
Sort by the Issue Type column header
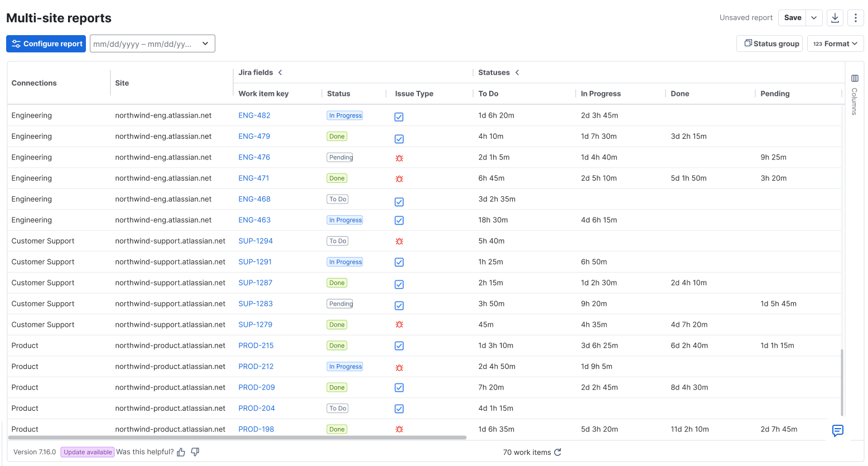pyautogui.click(x=414, y=94)
